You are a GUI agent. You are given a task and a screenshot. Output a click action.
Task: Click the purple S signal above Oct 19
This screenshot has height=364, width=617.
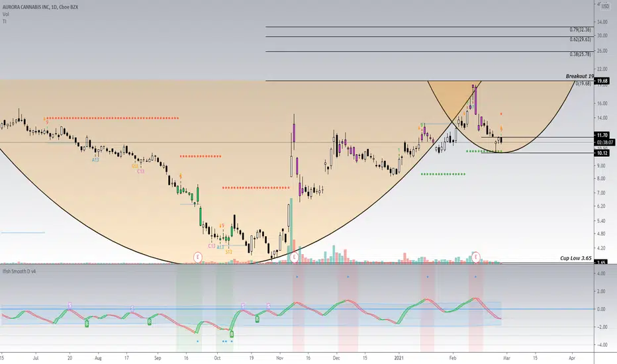[243, 306]
